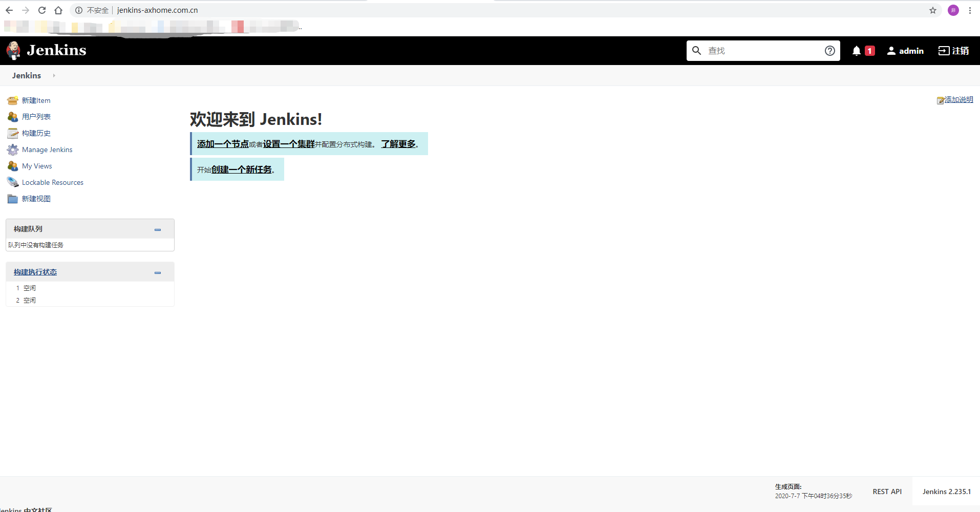Viewport: 980px width, 512px height.
Task: Open the Jenkins header title link
Action: click(x=56, y=50)
